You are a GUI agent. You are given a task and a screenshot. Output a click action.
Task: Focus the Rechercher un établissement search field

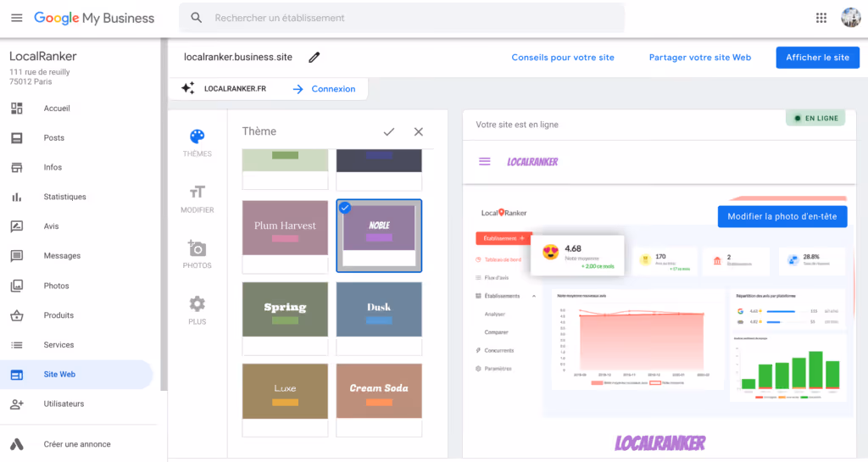click(401, 18)
